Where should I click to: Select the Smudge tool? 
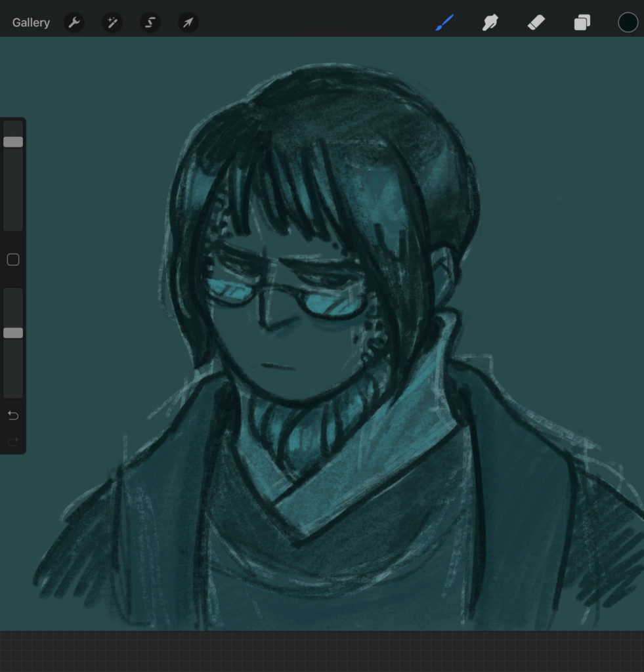490,23
